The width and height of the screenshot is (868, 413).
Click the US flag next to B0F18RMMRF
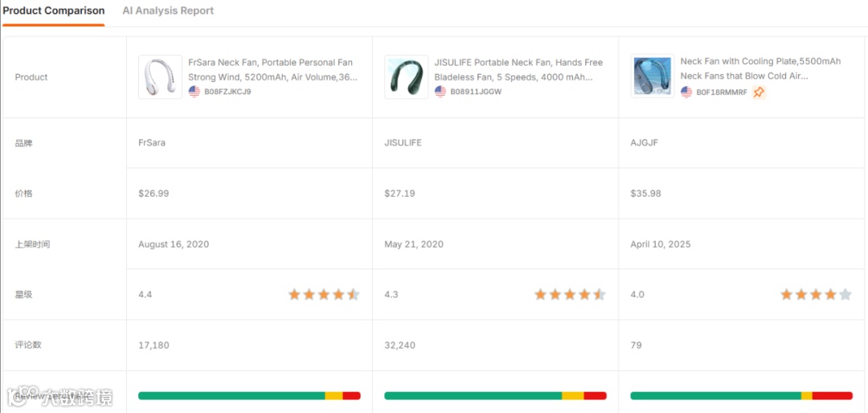tap(686, 92)
